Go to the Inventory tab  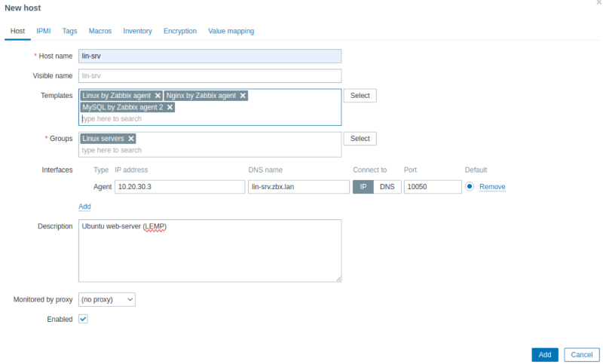click(x=137, y=31)
